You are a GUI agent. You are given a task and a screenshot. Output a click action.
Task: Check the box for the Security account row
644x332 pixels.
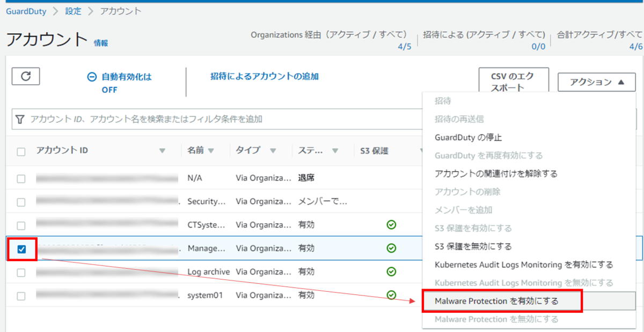(21, 202)
